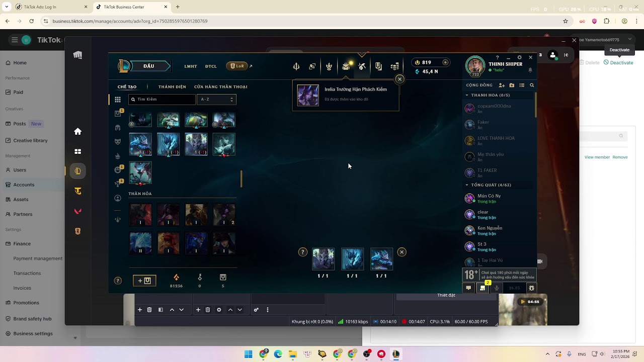Image resolution: width=644 pixels, height=362 pixels.
Task: Click the trash icon in OBS scenes toolbar
Action: [149, 310]
